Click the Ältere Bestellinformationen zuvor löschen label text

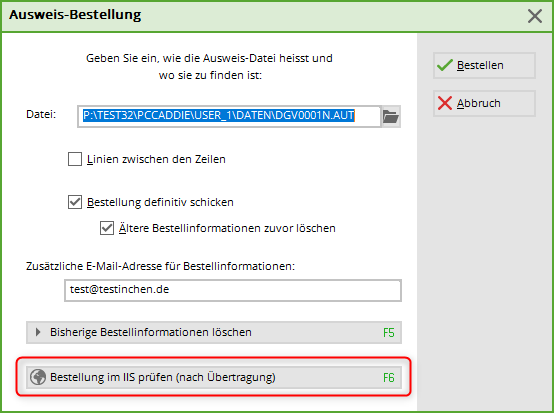tap(227, 228)
